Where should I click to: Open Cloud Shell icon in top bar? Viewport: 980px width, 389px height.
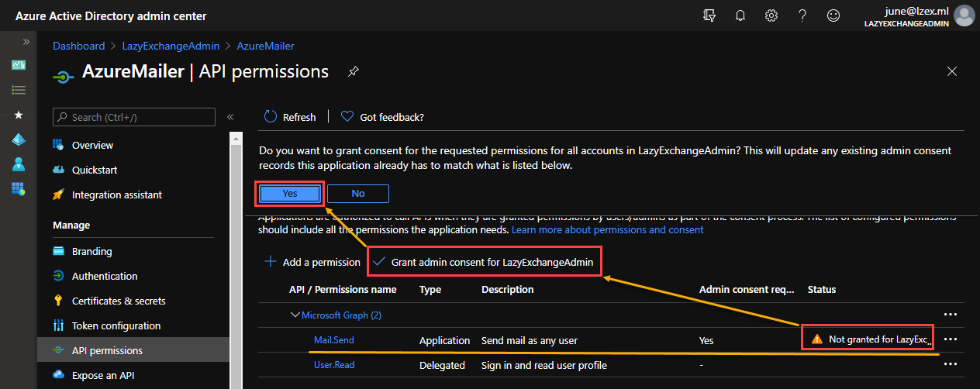click(x=709, y=15)
